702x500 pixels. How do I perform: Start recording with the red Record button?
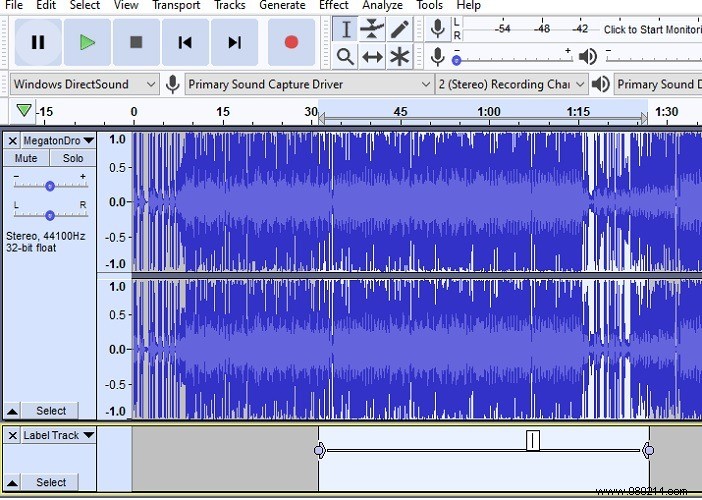pos(291,43)
